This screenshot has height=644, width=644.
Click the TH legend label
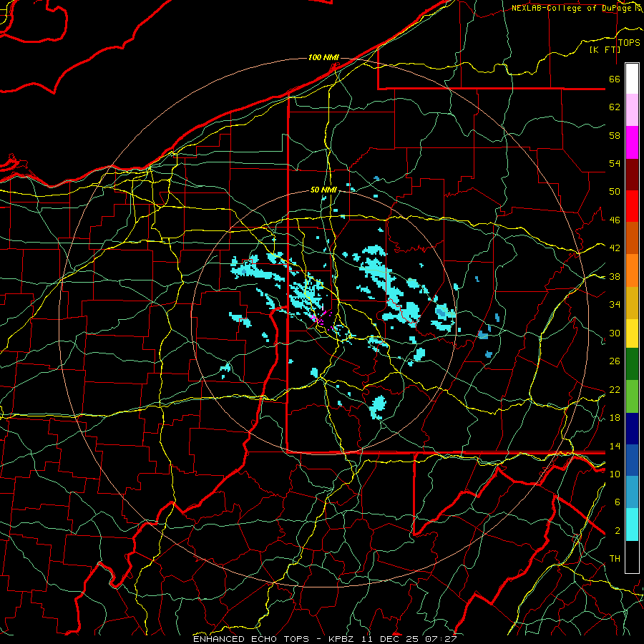point(615,559)
